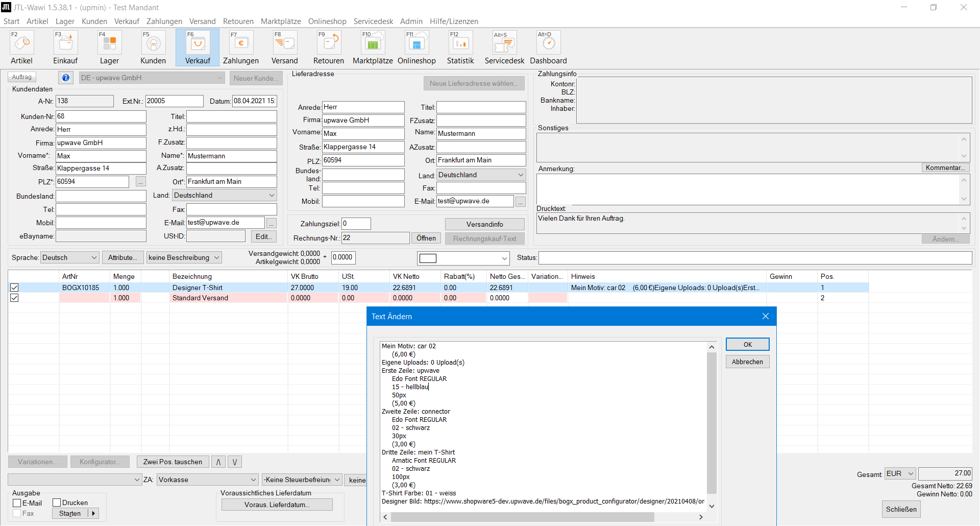Image resolution: width=980 pixels, height=526 pixels.
Task: Click the arrow next to Starten
Action: (93, 513)
